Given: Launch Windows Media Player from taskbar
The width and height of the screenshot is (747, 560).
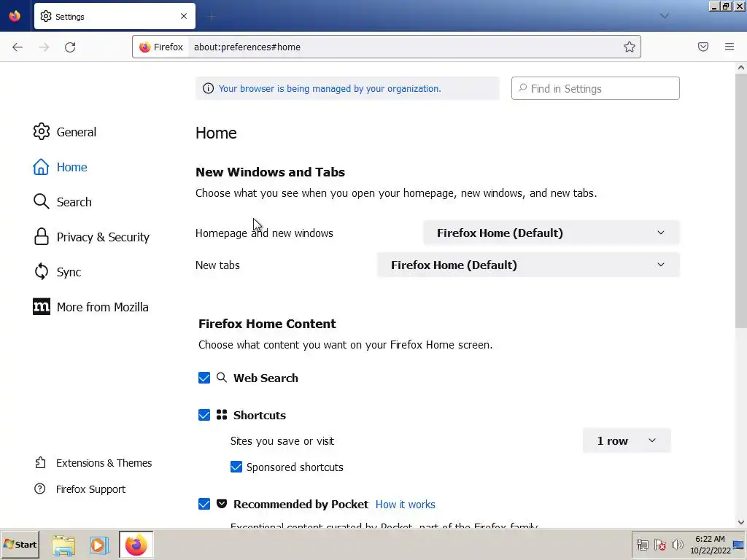Looking at the screenshot, I should click(99, 545).
